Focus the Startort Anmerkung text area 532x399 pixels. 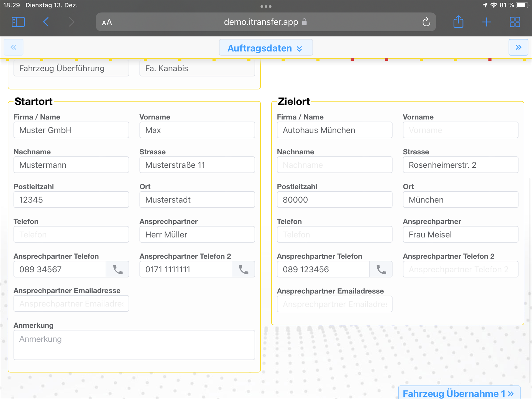[134, 345]
